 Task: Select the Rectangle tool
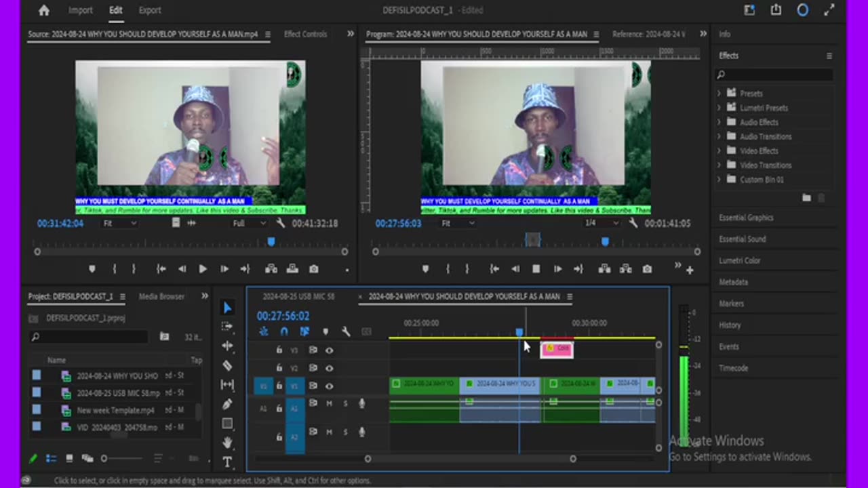227,424
